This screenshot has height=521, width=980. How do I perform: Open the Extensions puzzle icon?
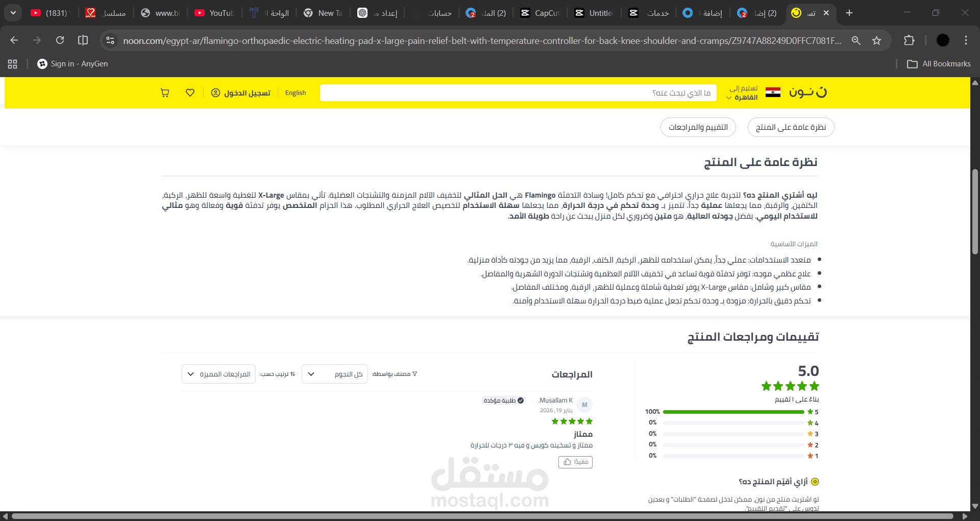(x=909, y=40)
